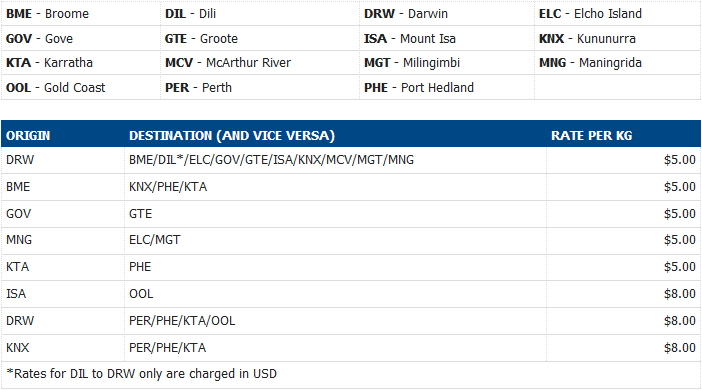Viewport: 702px width, 390px height.
Task: Click the ELC - Elcho Island entry
Action: pos(590,14)
